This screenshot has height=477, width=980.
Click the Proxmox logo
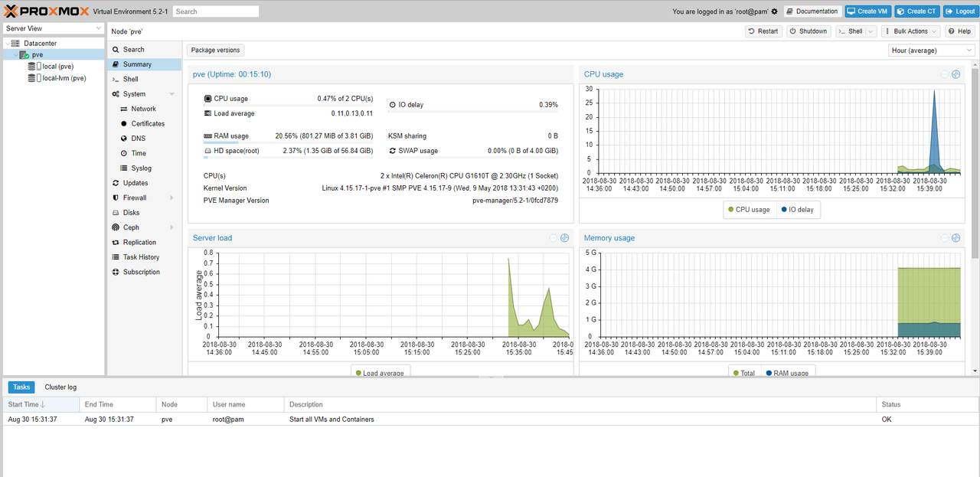46,11
